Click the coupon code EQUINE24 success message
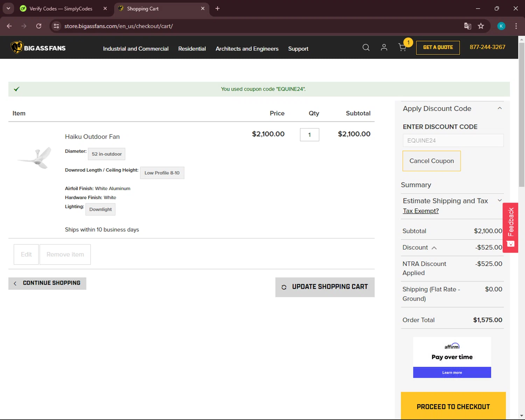 pyautogui.click(x=263, y=89)
